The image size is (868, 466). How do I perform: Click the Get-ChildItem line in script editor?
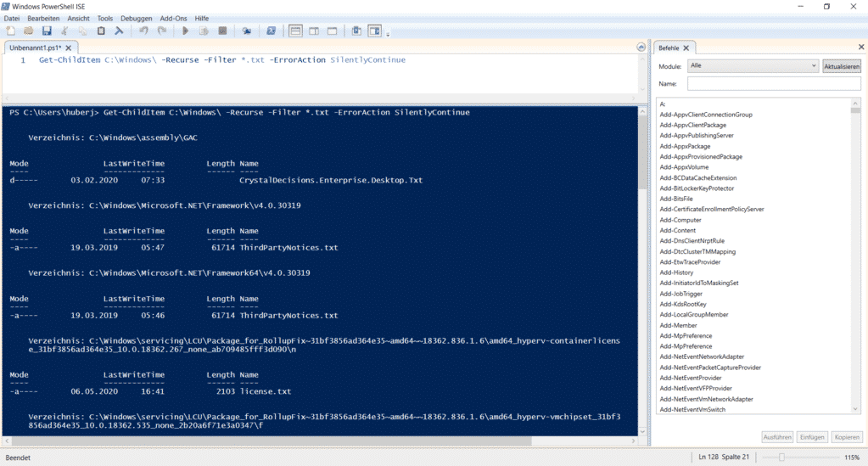(x=222, y=60)
